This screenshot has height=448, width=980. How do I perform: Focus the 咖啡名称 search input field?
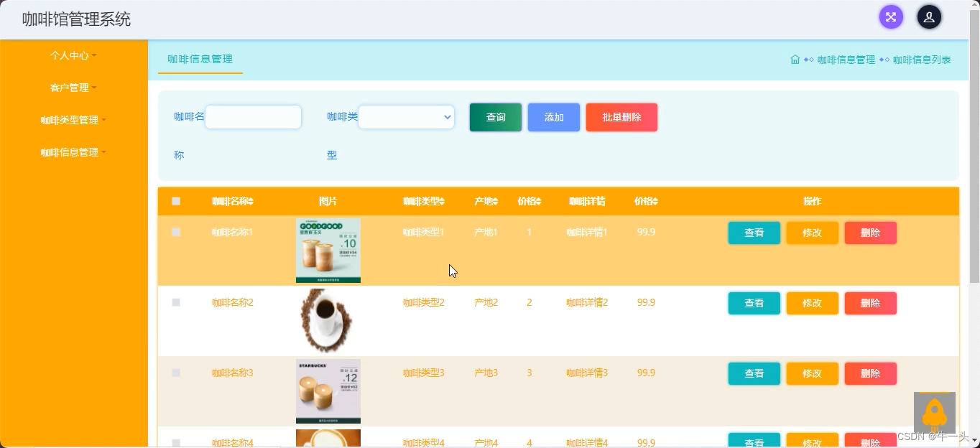[253, 117]
